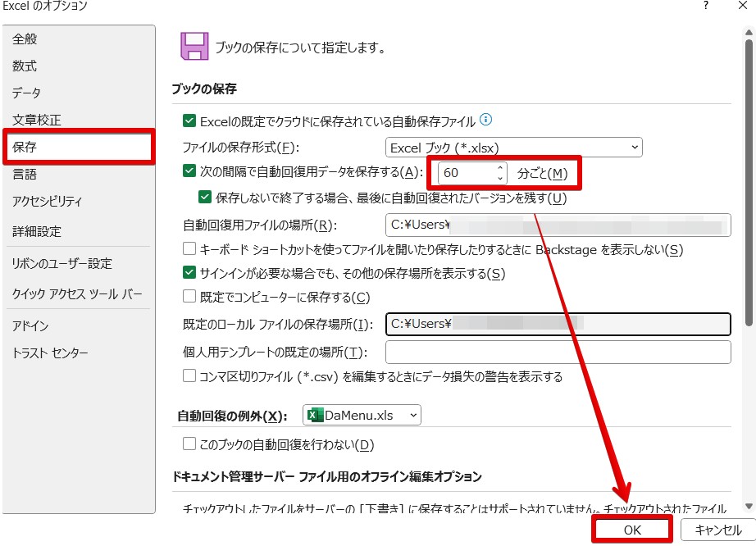Click the scrollbar up arrow

[x=749, y=33]
